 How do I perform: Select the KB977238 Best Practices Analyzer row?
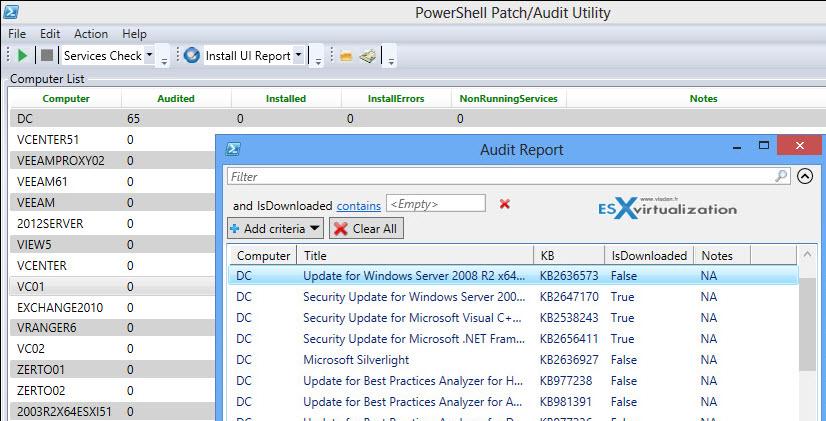tap(514, 380)
